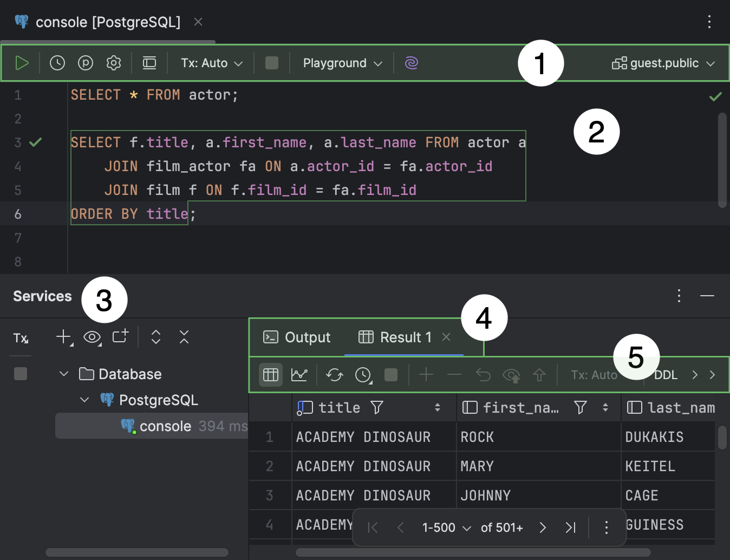730x560 pixels.
Task: Refresh the Result 1 data grid
Action: click(334, 374)
